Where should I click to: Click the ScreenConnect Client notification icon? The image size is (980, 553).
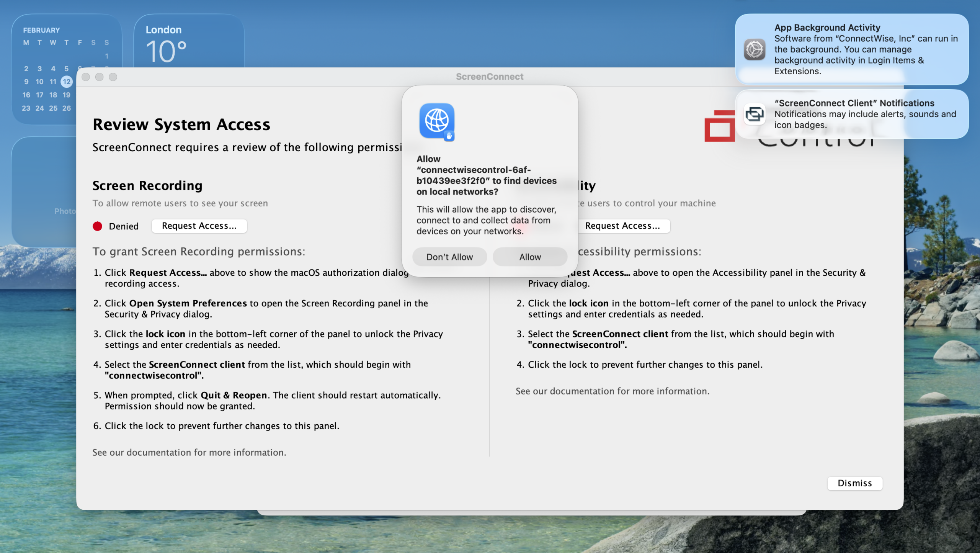pos(755,114)
